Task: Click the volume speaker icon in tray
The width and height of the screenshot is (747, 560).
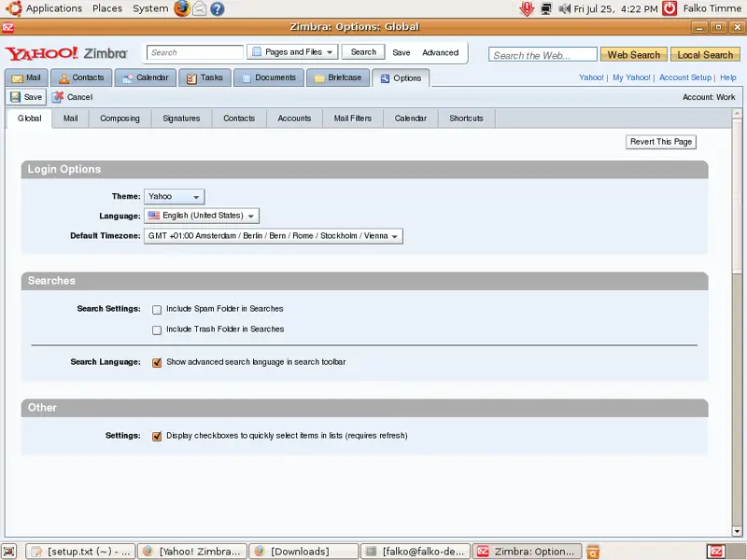Action: [565, 8]
